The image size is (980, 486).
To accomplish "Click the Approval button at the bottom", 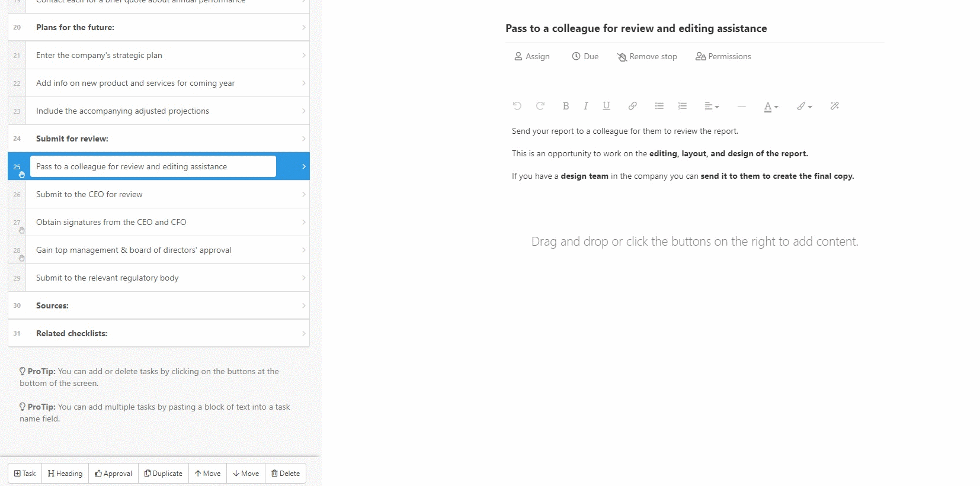I will pyautogui.click(x=113, y=473).
